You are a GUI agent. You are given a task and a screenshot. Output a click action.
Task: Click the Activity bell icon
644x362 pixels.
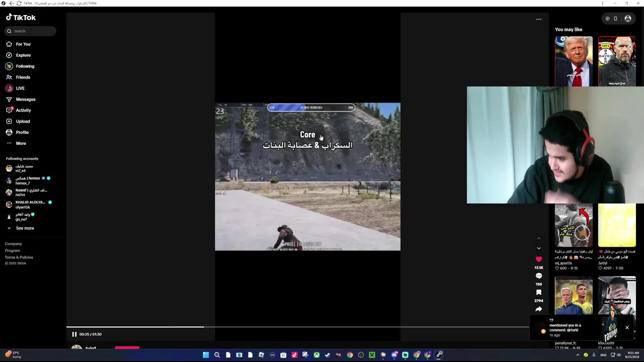pos(9,110)
